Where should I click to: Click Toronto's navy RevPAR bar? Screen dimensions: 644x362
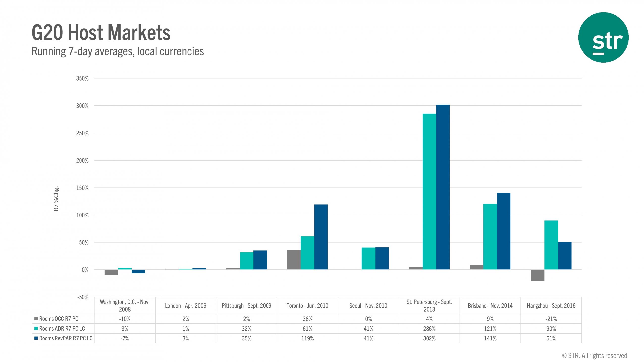click(x=321, y=237)
